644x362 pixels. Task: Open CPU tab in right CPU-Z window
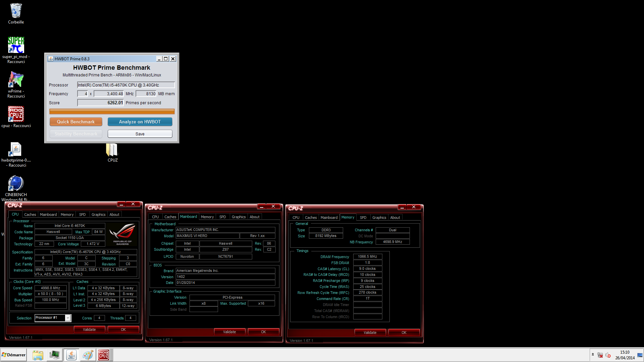tap(296, 218)
